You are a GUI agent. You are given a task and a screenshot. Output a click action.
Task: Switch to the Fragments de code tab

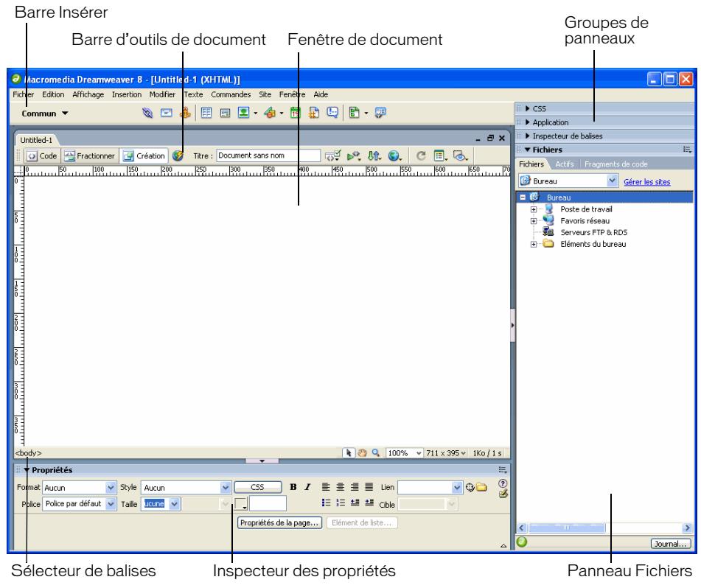[615, 164]
